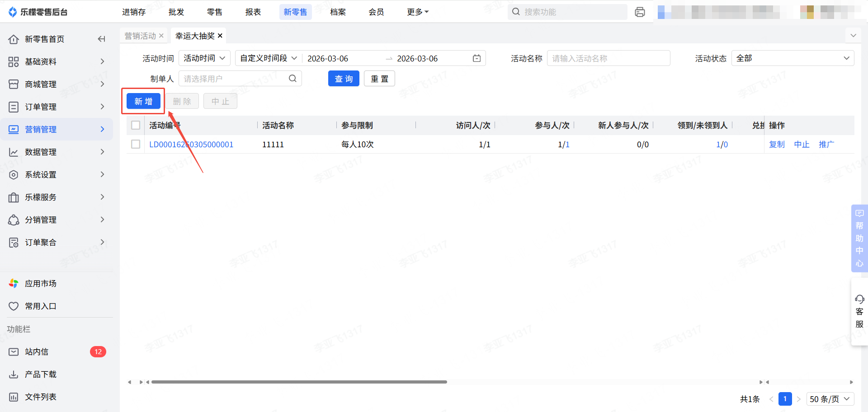The height and width of the screenshot is (412, 868).
Task: Click the 订单聚合 icon
Action: pyautogui.click(x=14, y=243)
